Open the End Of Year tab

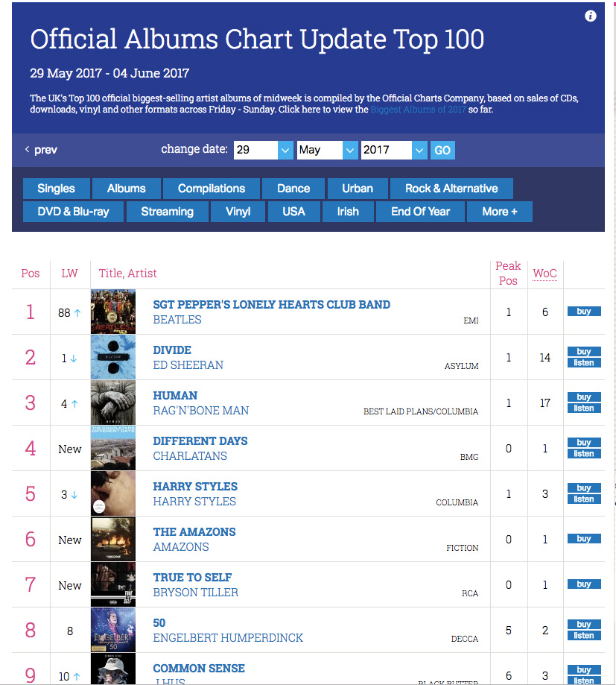420,212
